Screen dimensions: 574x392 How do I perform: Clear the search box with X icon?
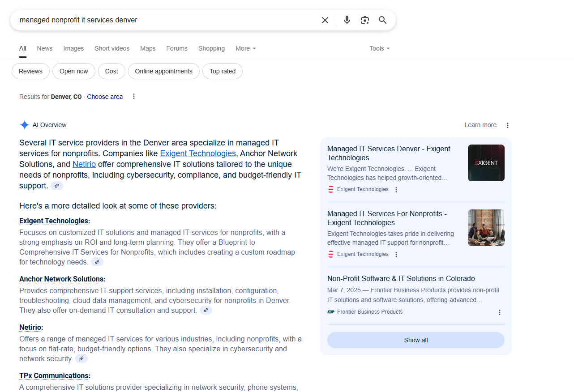click(325, 20)
